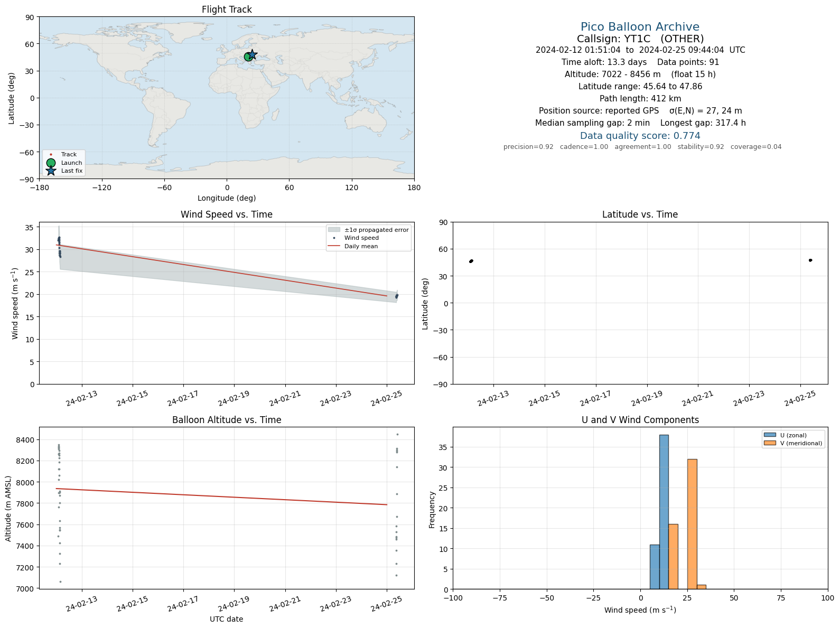Select the Last fix star icon in the map legend

[51, 171]
